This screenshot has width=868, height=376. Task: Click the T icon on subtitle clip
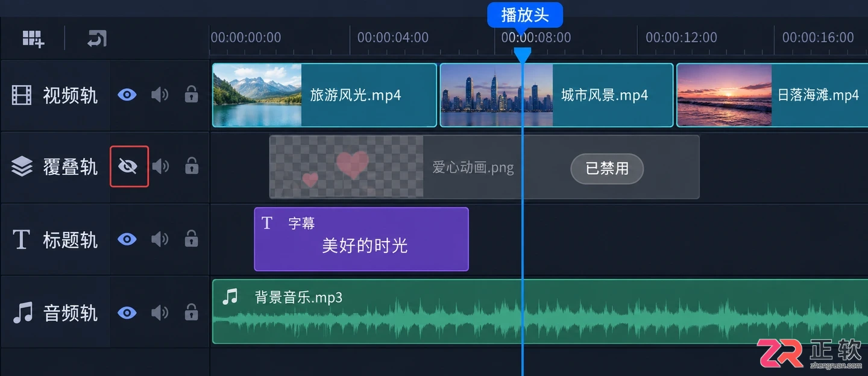coord(267,224)
